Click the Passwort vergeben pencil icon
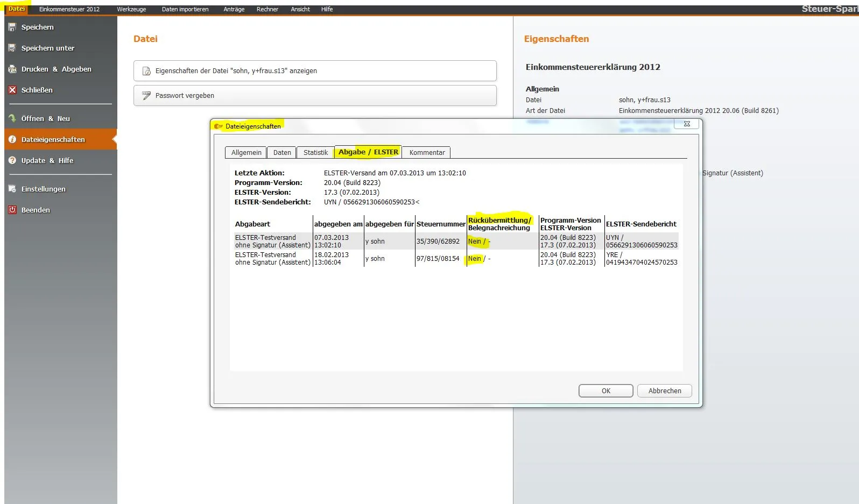This screenshot has width=859, height=504. point(146,96)
